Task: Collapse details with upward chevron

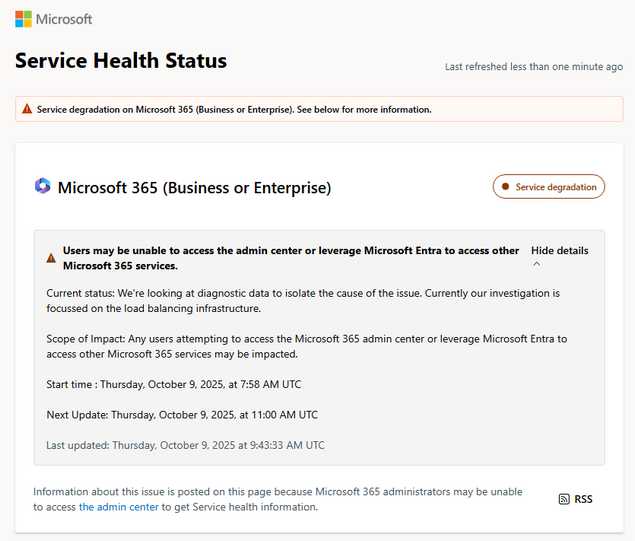Action: (x=537, y=264)
